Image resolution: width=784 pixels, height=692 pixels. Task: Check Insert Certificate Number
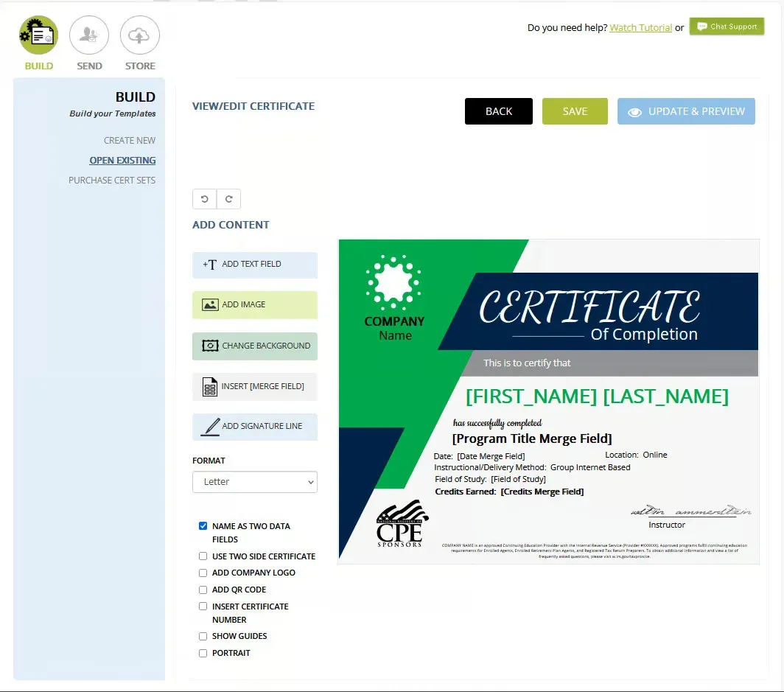click(203, 607)
